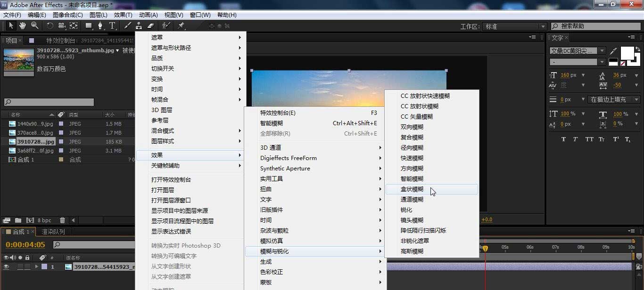Image resolution: width=644 pixels, height=290 pixels.
Task: Choose the Horizontal Type tool
Action: click(112, 25)
